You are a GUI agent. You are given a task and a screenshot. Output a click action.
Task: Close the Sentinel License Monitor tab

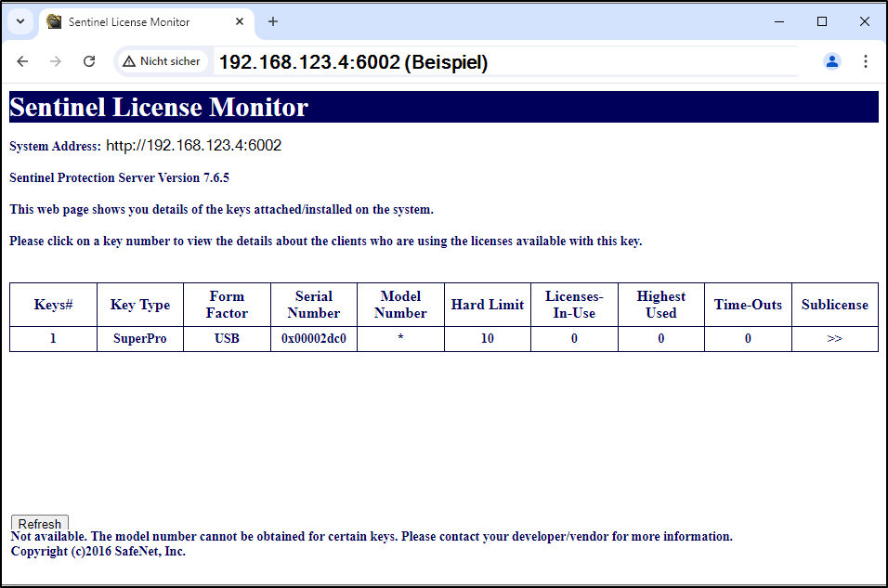(240, 21)
